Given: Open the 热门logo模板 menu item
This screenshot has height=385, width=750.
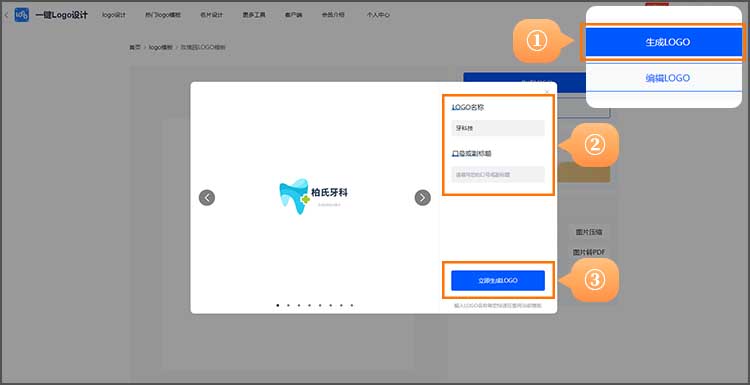Looking at the screenshot, I should 163,15.
